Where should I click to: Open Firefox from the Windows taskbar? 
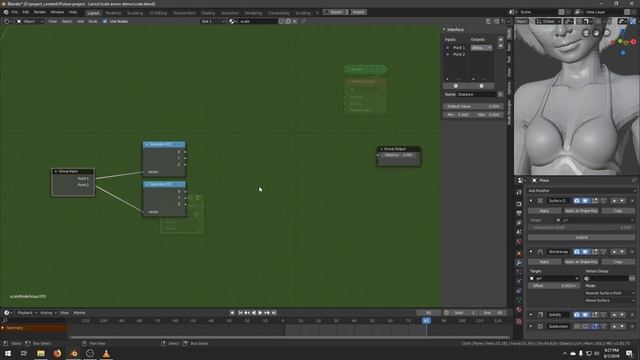[x=57, y=353]
